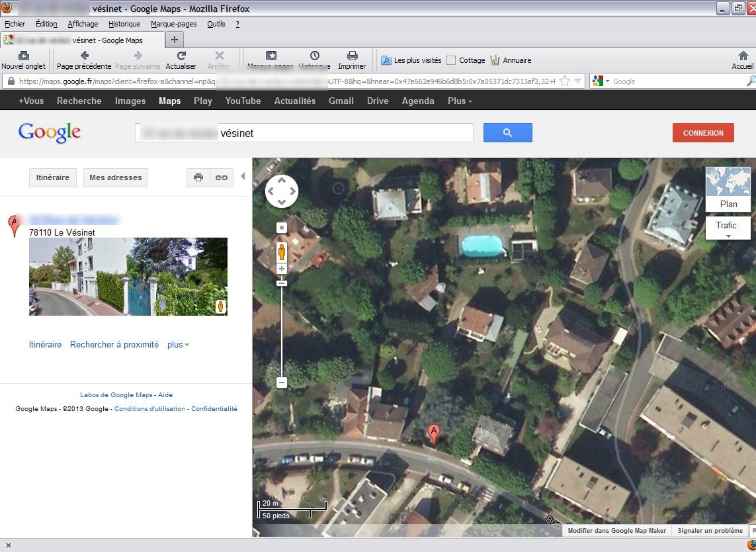
Task: Reload the page with Actualiser
Action: point(181,60)
